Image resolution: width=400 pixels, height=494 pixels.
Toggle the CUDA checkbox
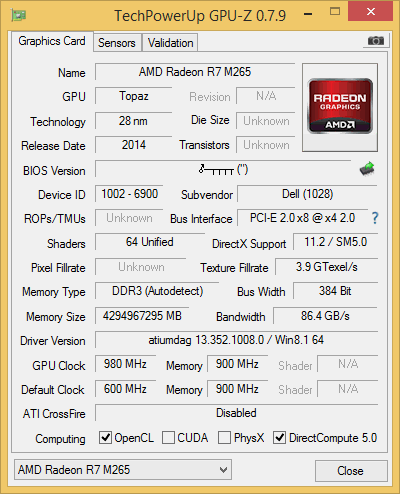[x=168, y=437]
